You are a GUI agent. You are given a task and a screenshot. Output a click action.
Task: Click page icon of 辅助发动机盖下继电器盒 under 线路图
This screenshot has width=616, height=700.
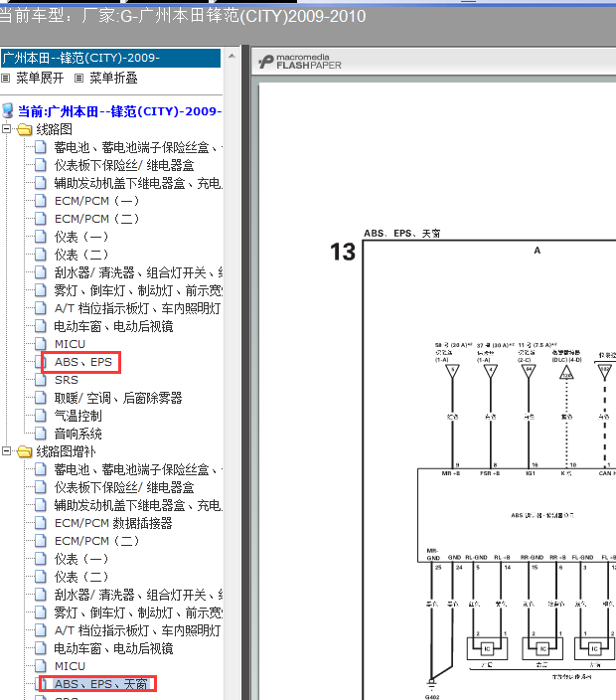coord(41,183)
